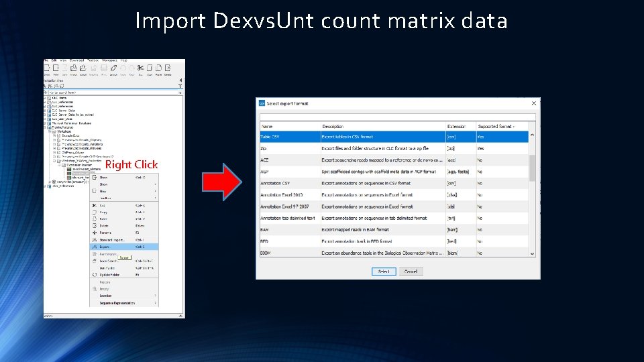Viewport: 644px width, 362px height.
Task: Sort by the Description column header
Action: (x=383, y=127)
